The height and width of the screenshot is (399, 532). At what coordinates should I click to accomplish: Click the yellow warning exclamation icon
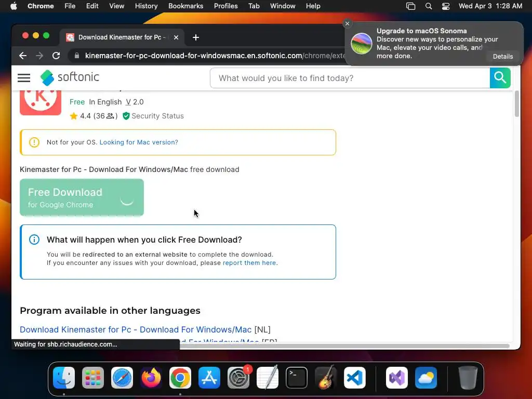[x=34, y=142]
